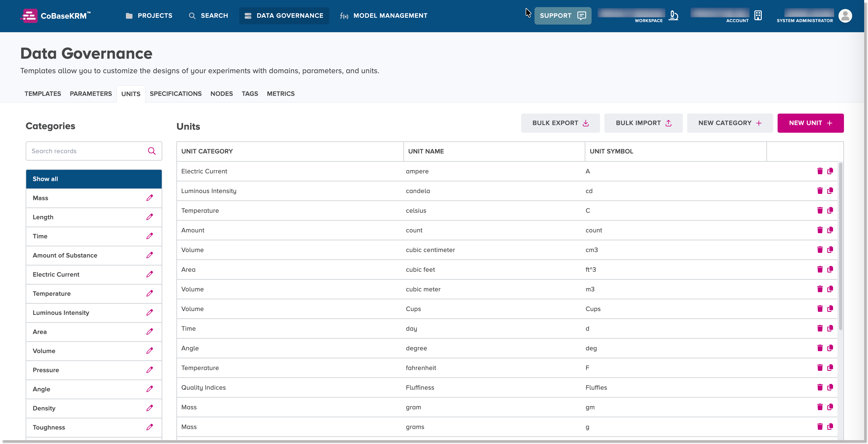This screenshot has height=444, width=868.
Task: Edit the Toughness category
Action: tap(150, 427)
